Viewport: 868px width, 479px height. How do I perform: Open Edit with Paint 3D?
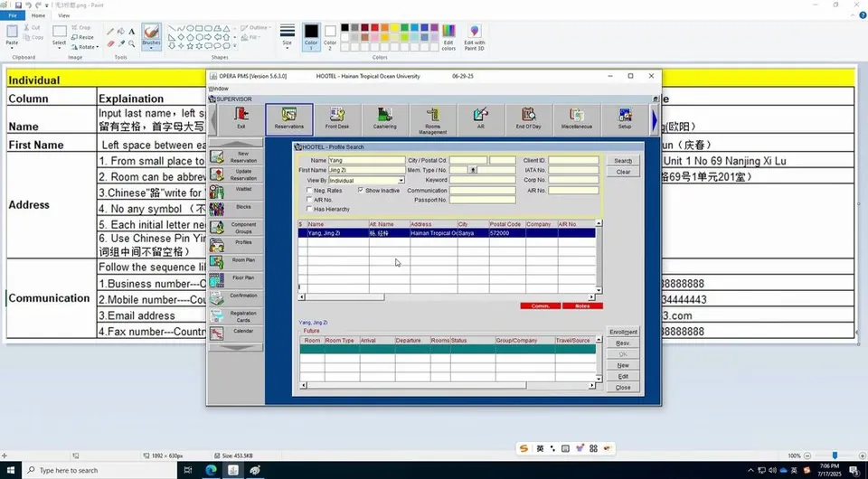475,37
